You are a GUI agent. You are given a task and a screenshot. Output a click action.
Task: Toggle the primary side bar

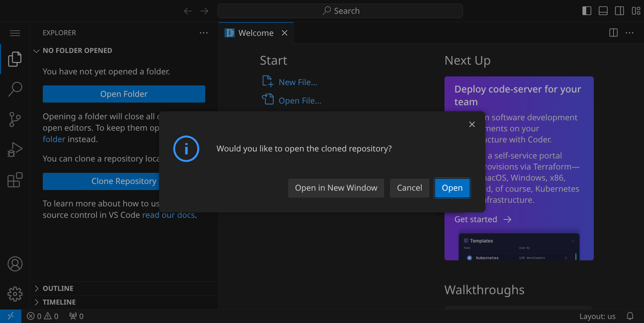point(587,11)
